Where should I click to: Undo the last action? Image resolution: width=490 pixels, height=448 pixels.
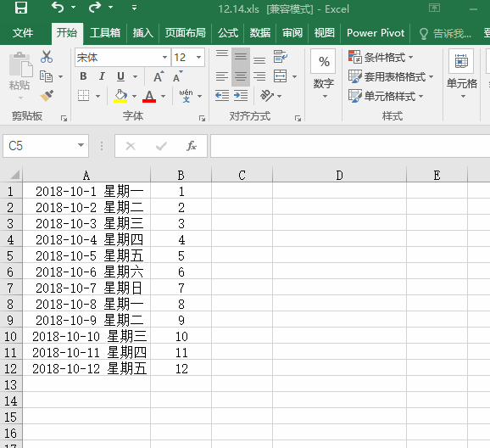(58, 7)
